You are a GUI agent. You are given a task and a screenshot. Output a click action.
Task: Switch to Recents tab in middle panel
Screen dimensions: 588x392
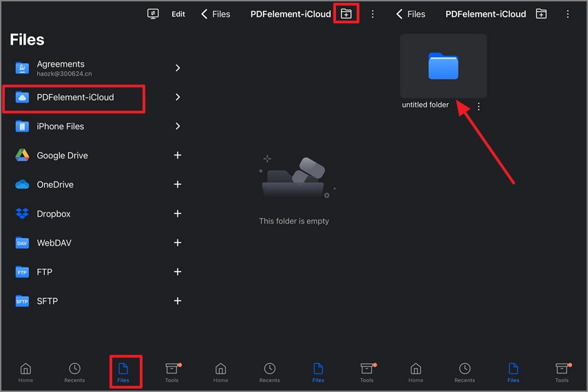tap(269, 373)
